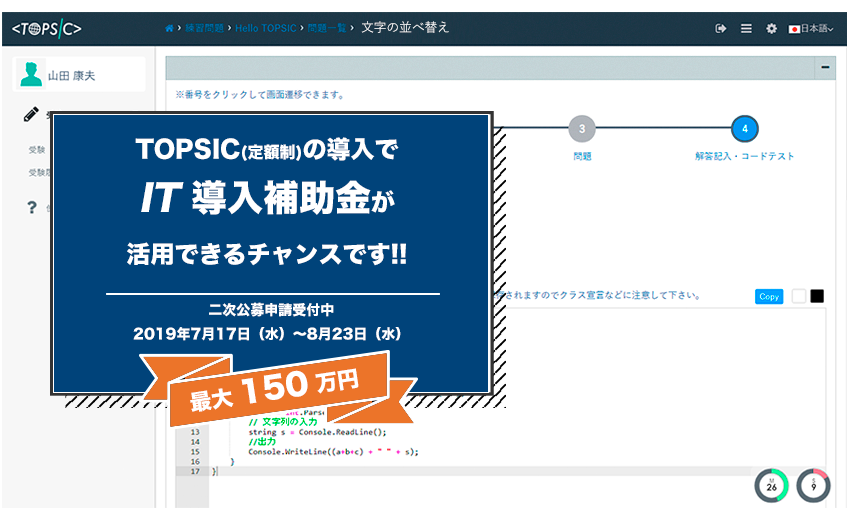Click the home icon in breadcrumb
Screen dimensions: 849x520
pyautogui.click(x=169, y=28)
